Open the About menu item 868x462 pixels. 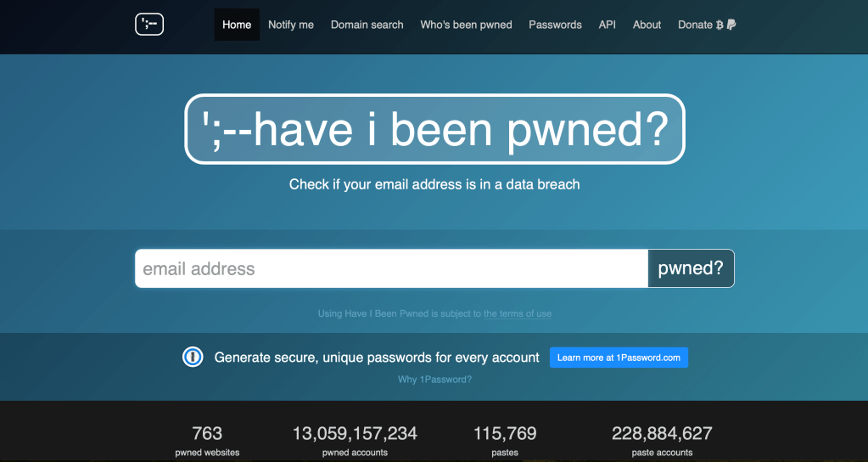pyautogui.click(x=647, y=25)
